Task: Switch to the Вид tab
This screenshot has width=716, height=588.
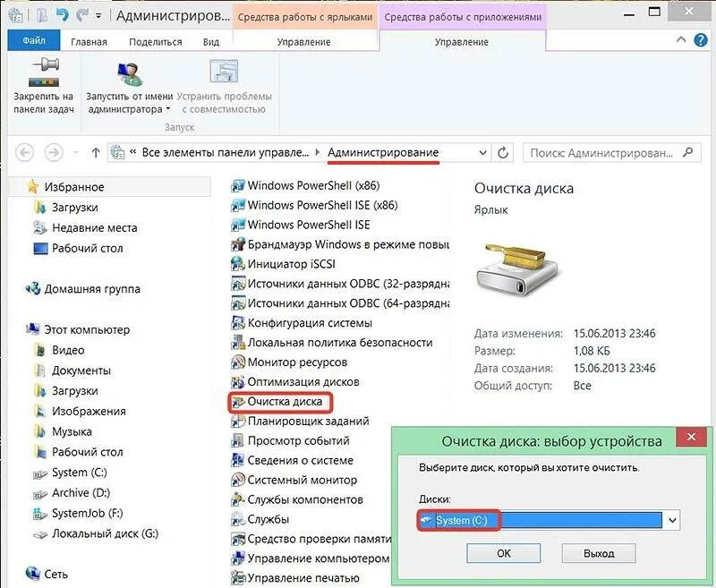Action: [210, 40]
